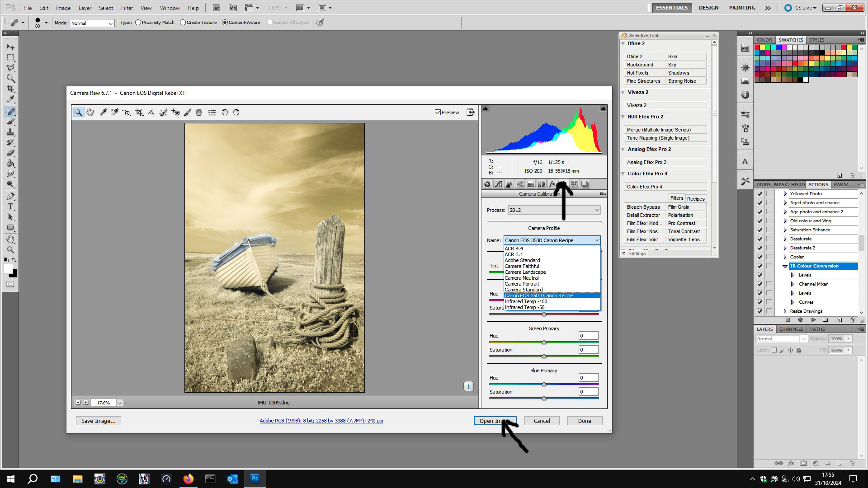The width and height of the screenshot is (868, 488).
Task: Click the Adobe RGB workflow options link
Action: click(321, 421)
